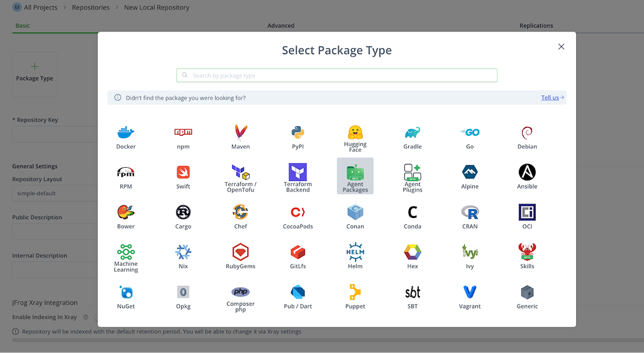Choose the npm package type

pos(183,138)
